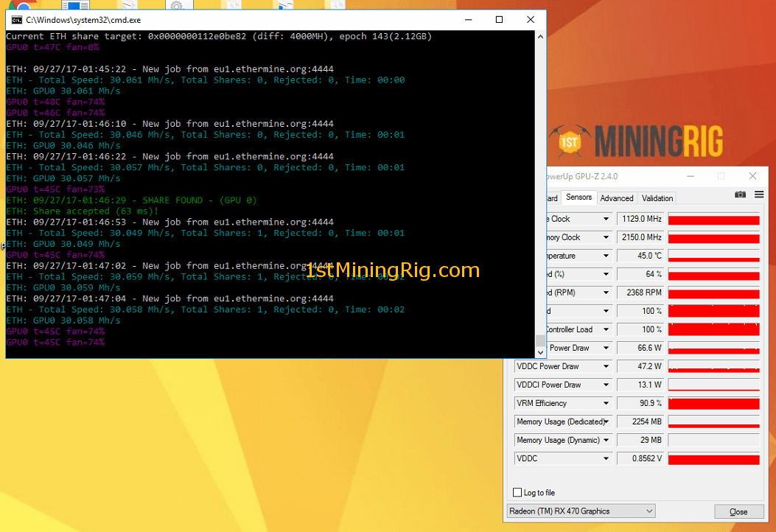The width and height of the screenshot is (776, 532).
Task: Open the Validation tab in GPU-Z
Action: [x=657, y=198]
